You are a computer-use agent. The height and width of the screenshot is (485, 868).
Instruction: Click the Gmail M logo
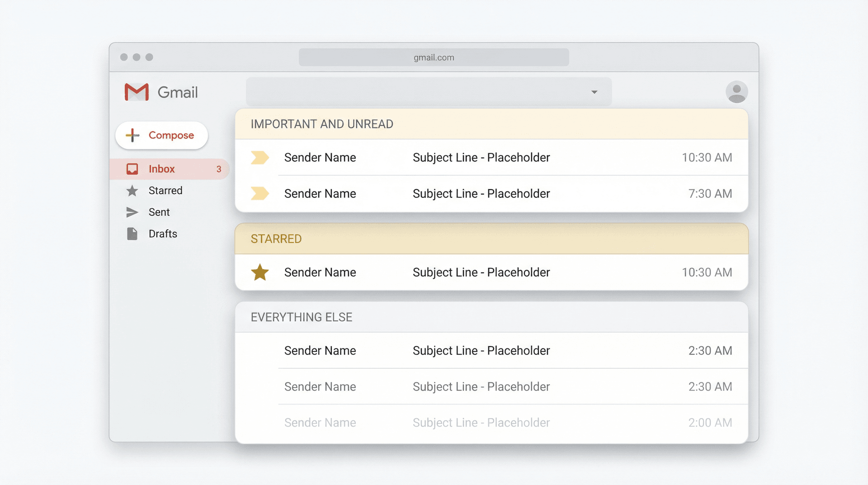pyautogui.click(x=137, y=92)
